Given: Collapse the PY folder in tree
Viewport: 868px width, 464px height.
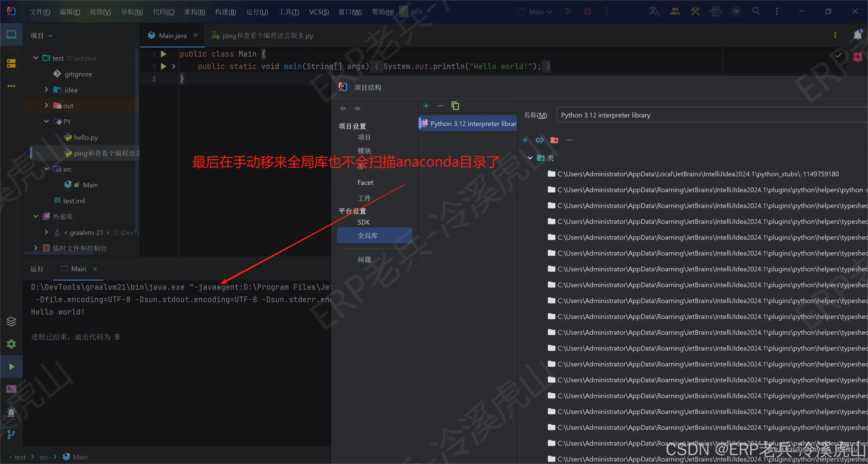Looking at the screenshot, I should (x=47, y=121).
